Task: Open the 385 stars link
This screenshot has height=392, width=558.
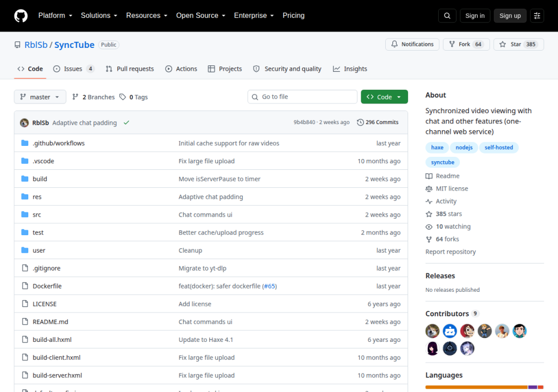Action: (444, 214)
